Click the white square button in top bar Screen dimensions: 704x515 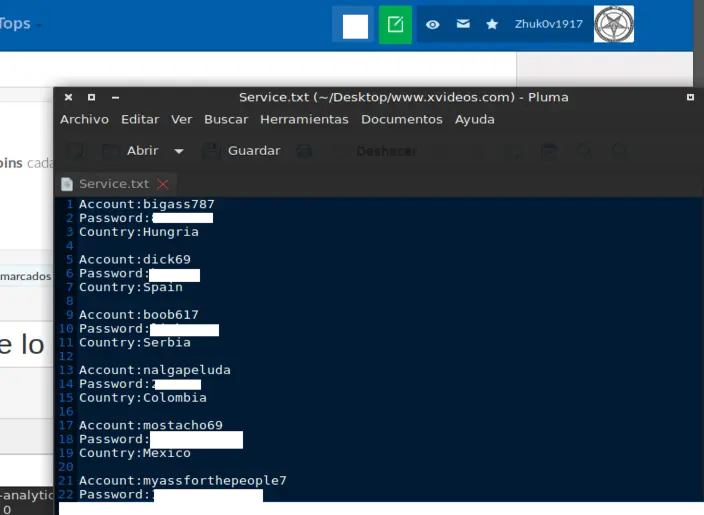tap(355, 26)
